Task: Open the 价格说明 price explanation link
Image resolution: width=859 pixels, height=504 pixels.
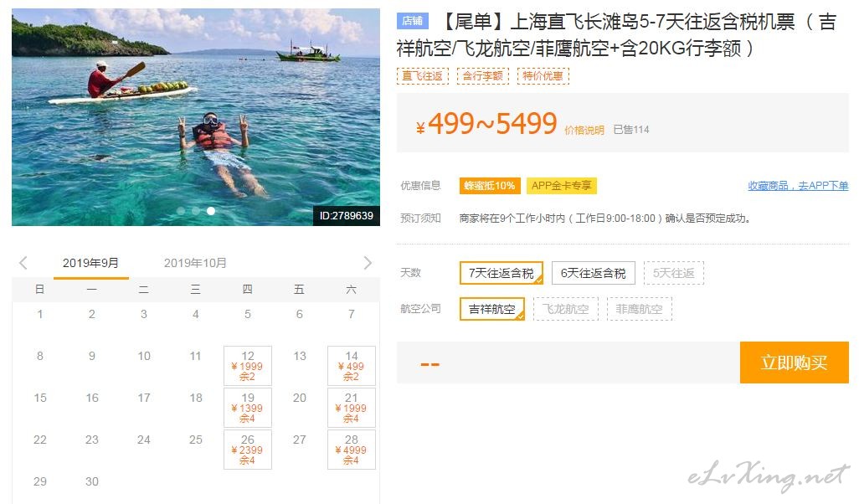Action: click(x=584, y=130)
